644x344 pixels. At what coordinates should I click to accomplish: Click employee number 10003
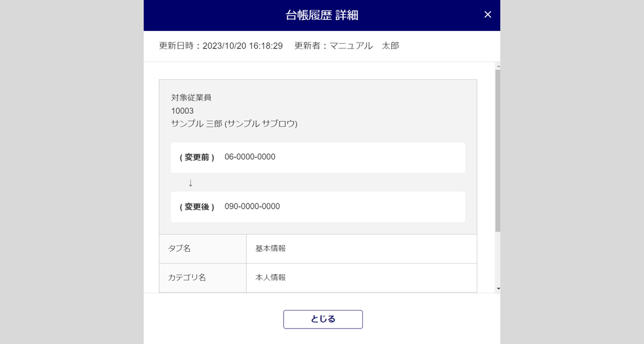coord(182,111)
